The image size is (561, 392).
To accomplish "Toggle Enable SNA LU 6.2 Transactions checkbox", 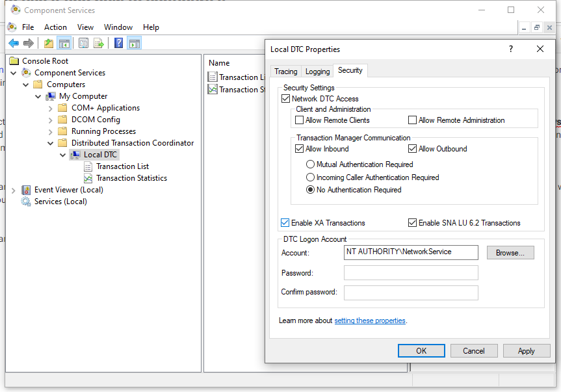I will click(412, 223).
